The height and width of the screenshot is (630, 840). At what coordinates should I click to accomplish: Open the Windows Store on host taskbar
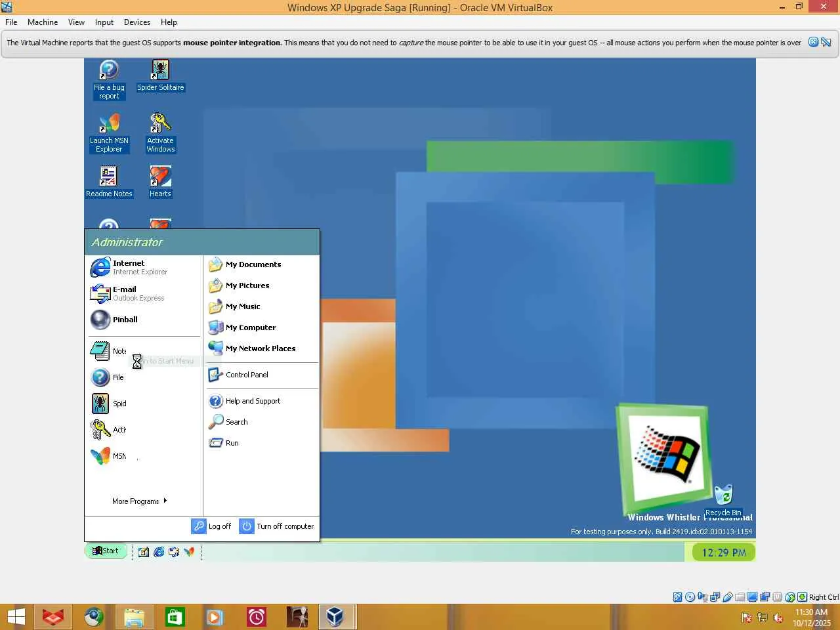[175, 617]
